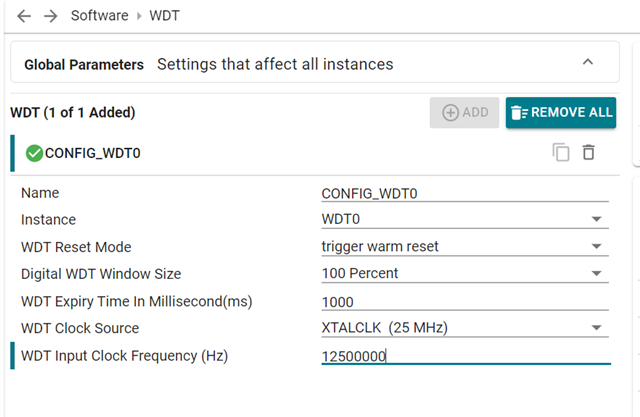Screen dimensions: 640x417
Task: Click the REMOVE ALL button
Action: pos(561,113)
